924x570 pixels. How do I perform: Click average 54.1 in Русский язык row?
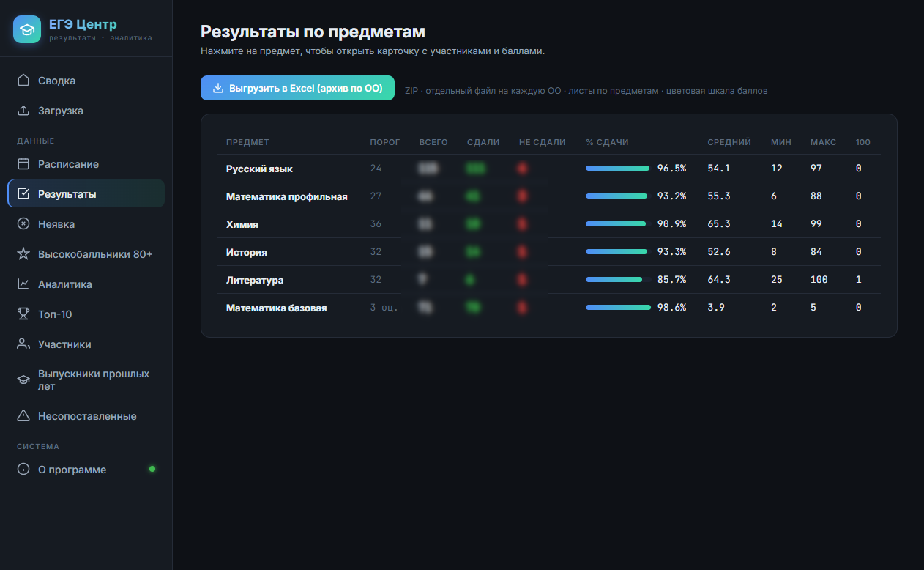click(x=719, y=169)
